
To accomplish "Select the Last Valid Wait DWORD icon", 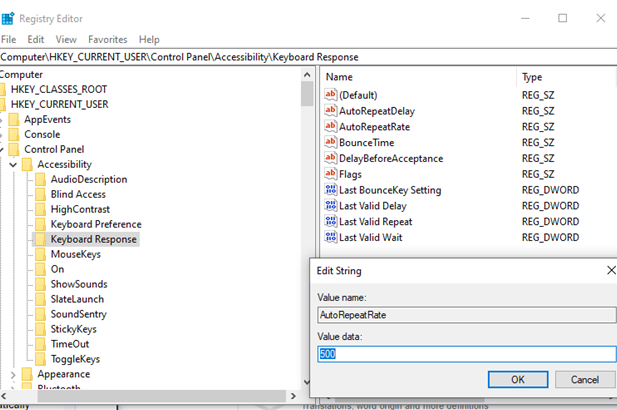I will tap(331, 237).
